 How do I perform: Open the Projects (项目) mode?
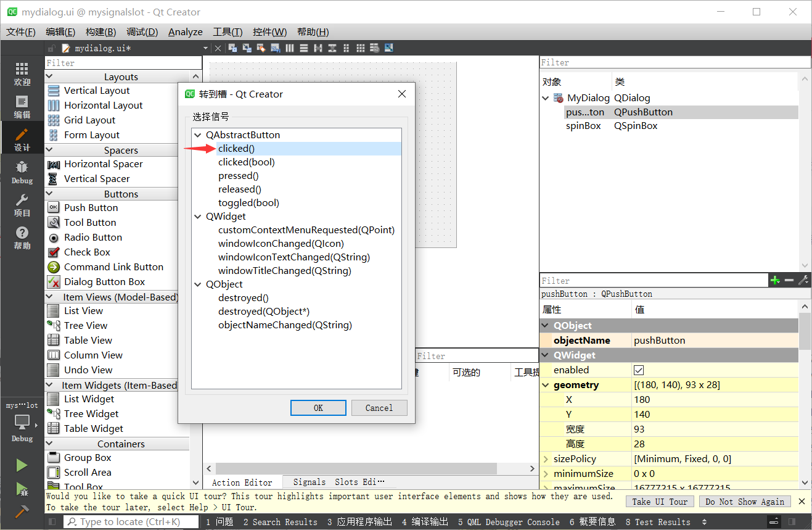(x=22, y=205)
